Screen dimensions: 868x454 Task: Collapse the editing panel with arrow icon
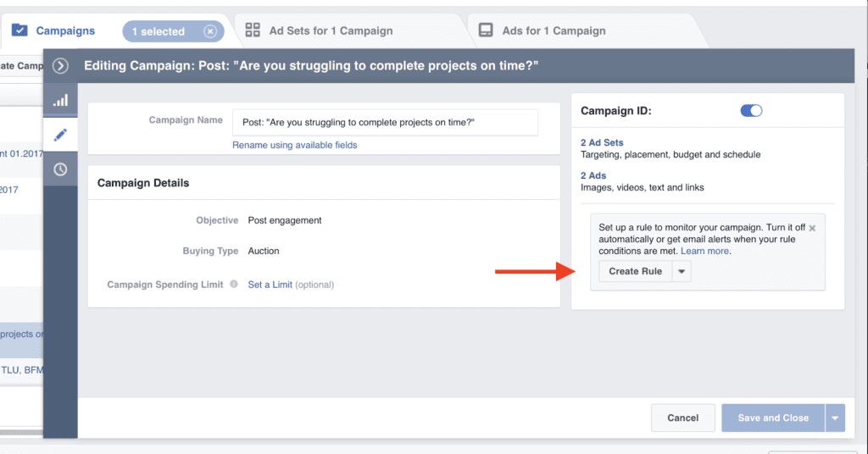60,65
